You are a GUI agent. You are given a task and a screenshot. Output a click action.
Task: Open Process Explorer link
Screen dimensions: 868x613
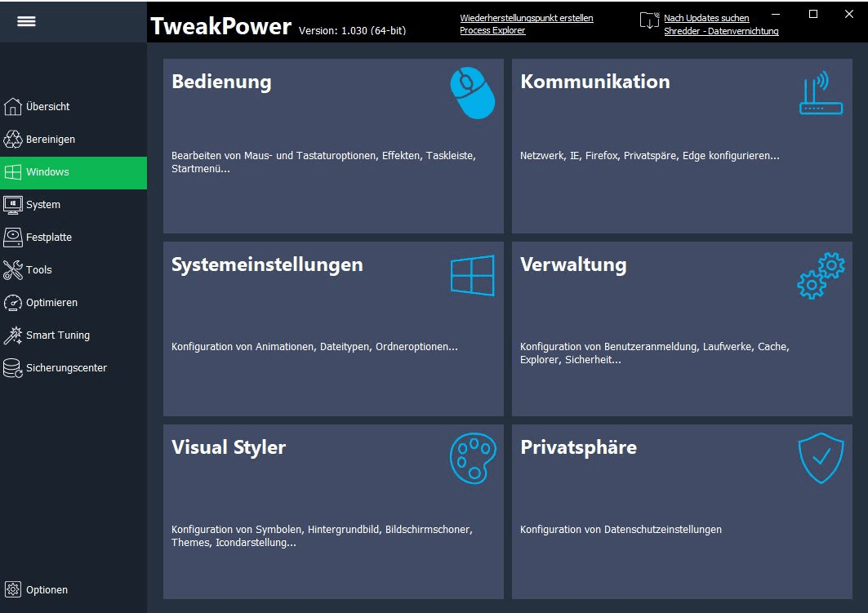click(492, 30)
